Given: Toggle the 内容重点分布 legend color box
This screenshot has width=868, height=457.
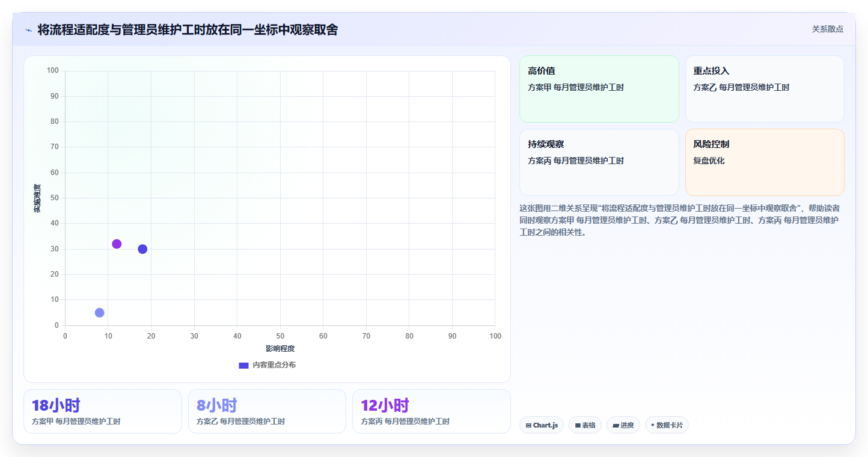Looking at the screenshot, I should [243, 365].
